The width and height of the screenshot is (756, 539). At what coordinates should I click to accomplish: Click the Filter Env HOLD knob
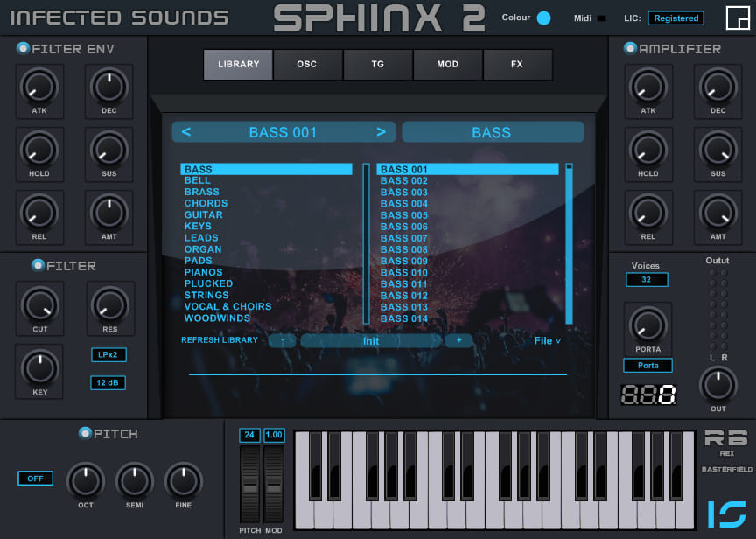pyautogui.click(x=39, y=150)
